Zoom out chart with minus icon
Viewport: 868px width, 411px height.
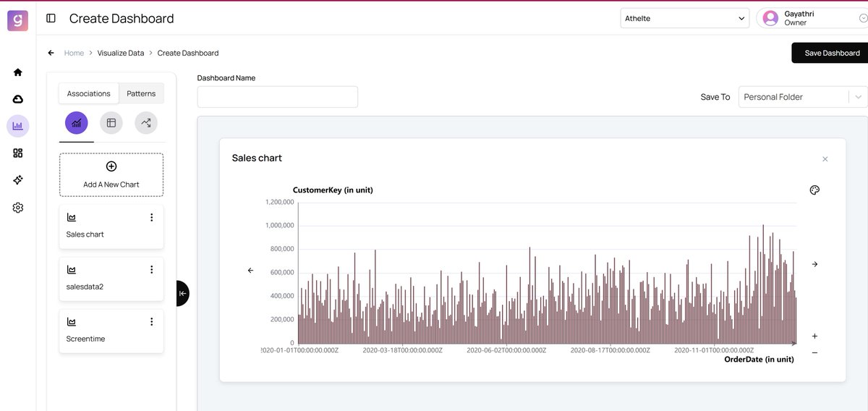[x=814, y=352]
